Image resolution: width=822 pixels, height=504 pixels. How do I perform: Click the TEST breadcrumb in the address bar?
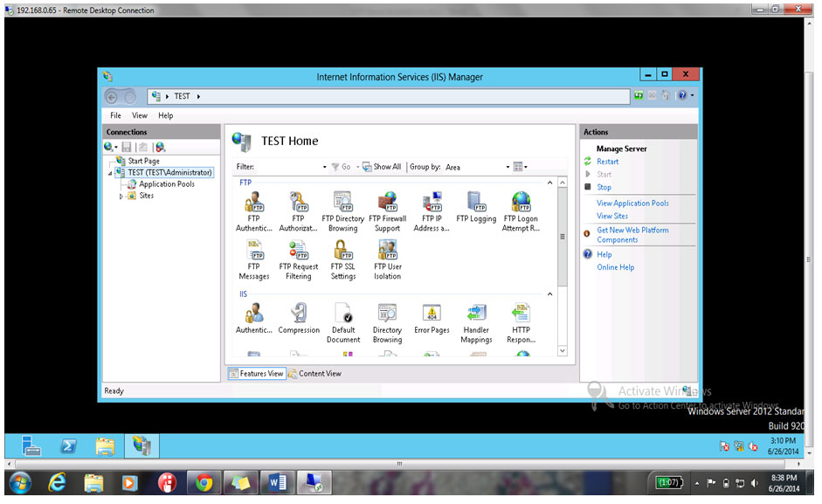[182, 96]
